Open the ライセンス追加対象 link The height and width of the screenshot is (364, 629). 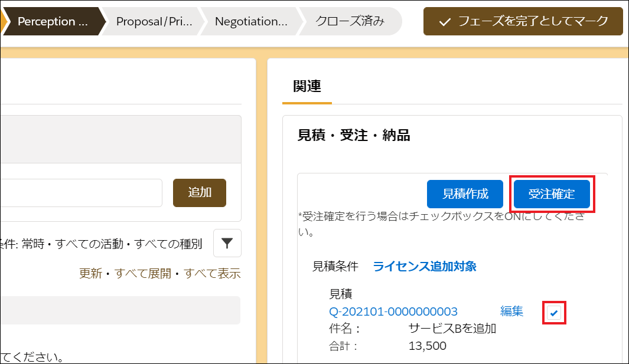tap(425, 266)
